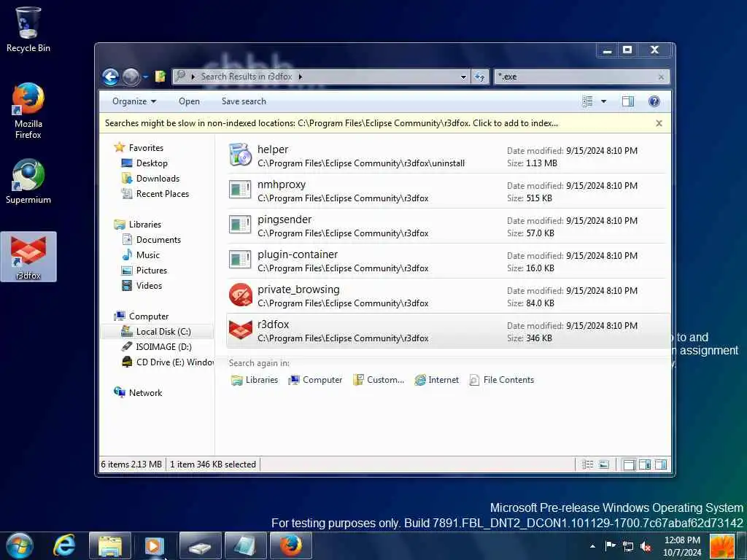This screenshot has width=747, height=560.
Task: Clear the *.exe search box with X
Action: click(x=661, y=77)
